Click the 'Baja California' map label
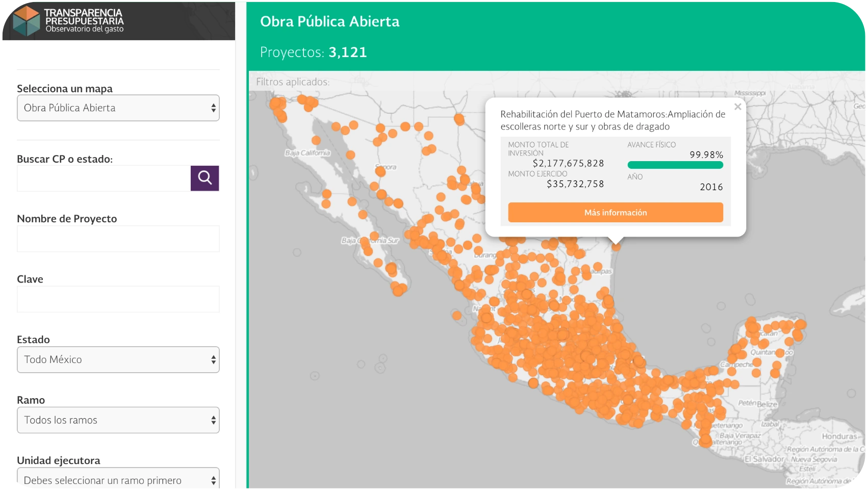This screenshot has height=490, width=868. tap(308, 153)
